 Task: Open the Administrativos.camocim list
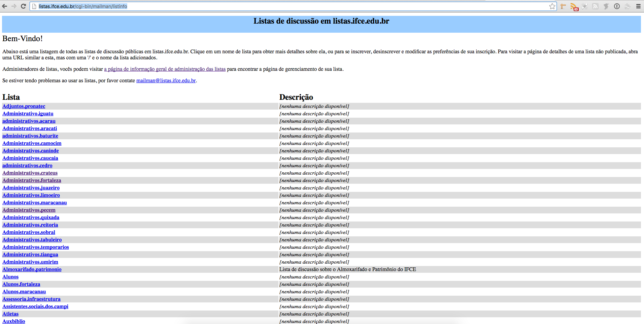[32, 143]
